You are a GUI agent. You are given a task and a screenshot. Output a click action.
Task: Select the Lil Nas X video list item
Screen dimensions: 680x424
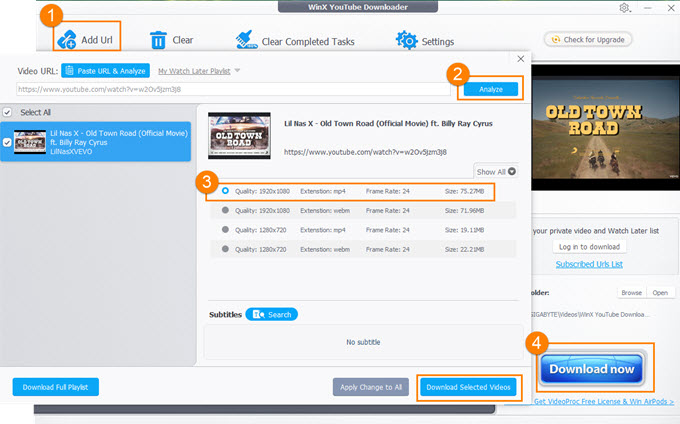tap(95, 142)
